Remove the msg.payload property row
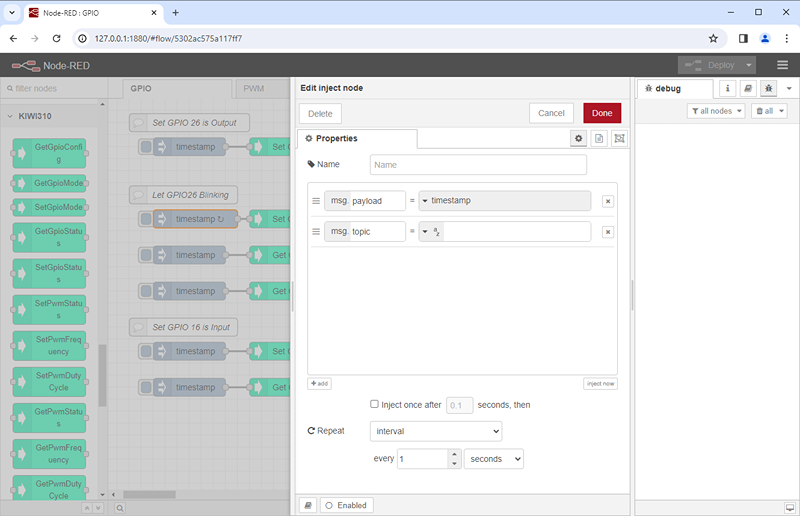 point(607,201)
